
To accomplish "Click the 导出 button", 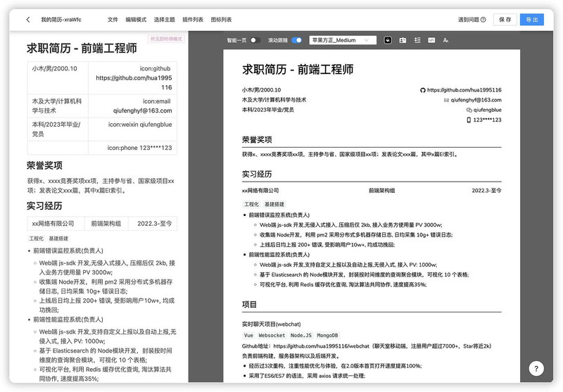I will pyautogui.click(x=532, y=20).
